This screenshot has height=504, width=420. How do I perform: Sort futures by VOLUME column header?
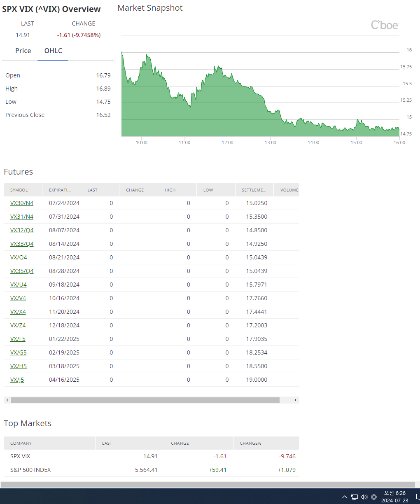point(287,190)
